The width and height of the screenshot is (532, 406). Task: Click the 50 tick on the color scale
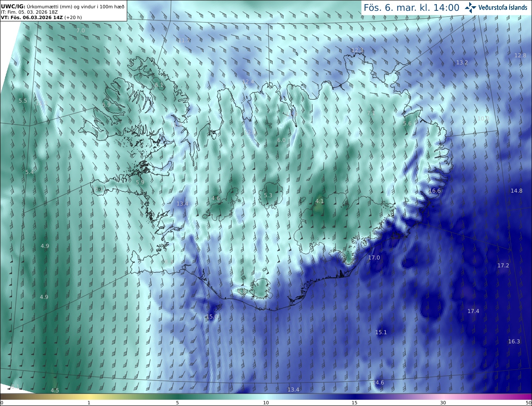point(529,403)
